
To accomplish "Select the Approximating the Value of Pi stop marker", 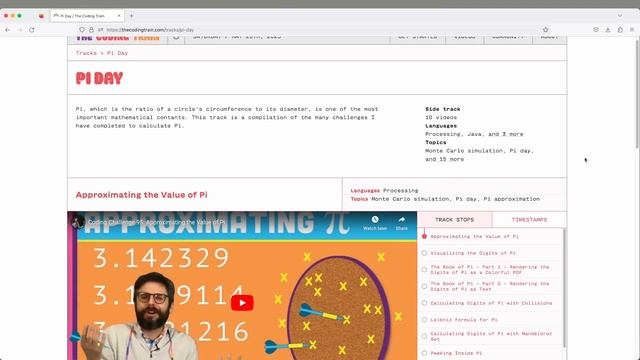I will click(x=424, y=236).
